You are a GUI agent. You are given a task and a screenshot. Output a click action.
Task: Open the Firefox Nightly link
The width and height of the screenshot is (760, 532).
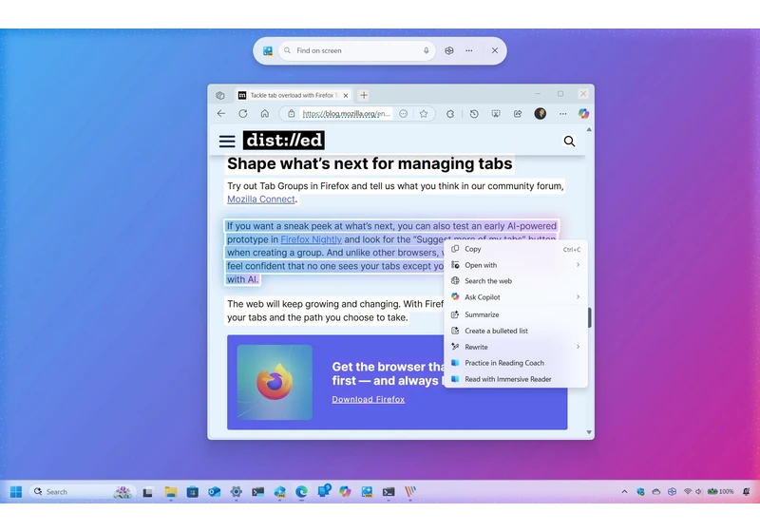click(312, 239)
